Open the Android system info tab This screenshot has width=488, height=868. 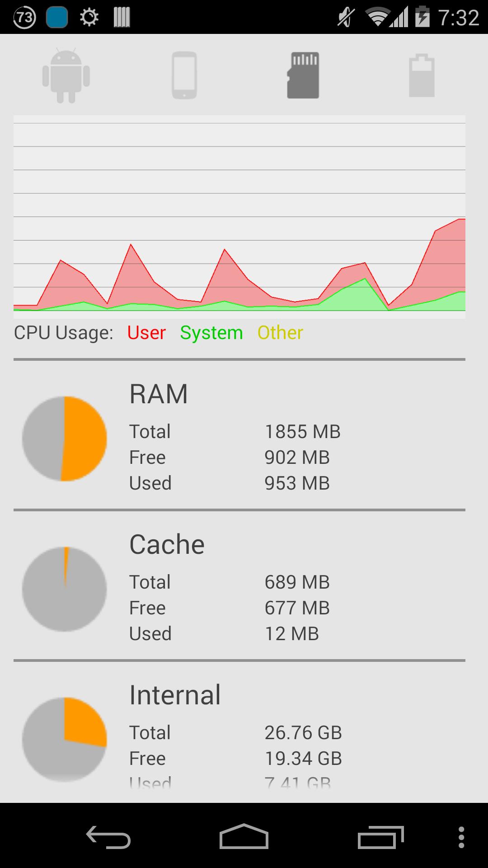tap(66, 75)
